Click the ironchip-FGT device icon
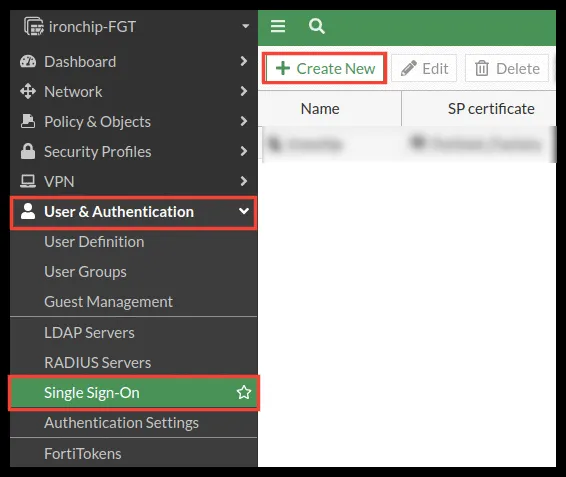 [34, 26]
